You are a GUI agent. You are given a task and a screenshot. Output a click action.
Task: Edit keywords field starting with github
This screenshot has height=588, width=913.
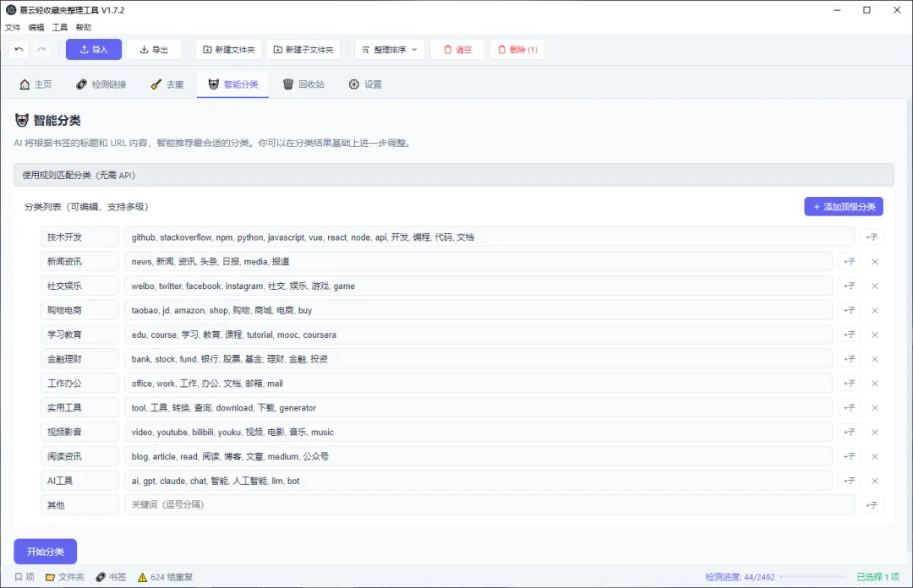pyautogui.click(x=489, y=237)
